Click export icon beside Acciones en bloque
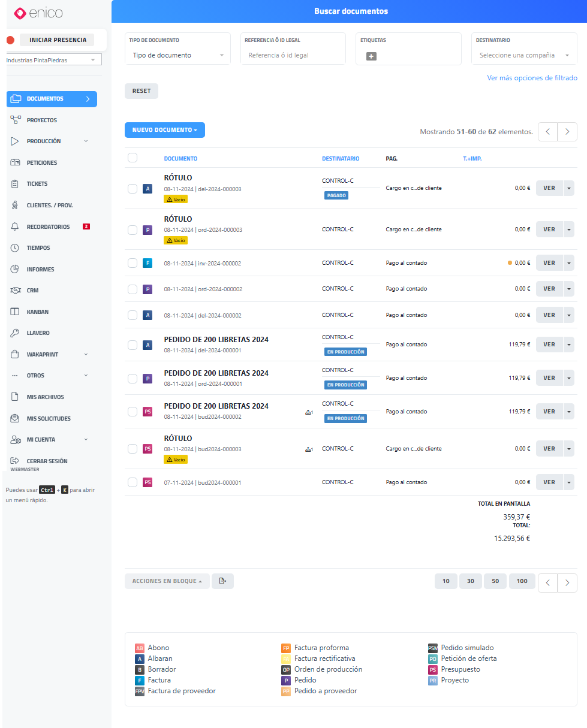587x728 pixels. coord(222,581)
